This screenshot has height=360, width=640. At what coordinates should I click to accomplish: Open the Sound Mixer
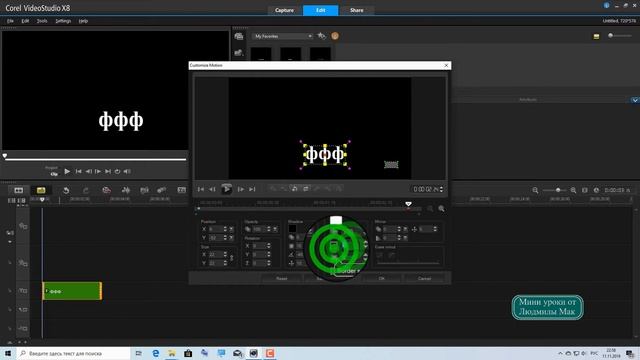tap(126, 190)
